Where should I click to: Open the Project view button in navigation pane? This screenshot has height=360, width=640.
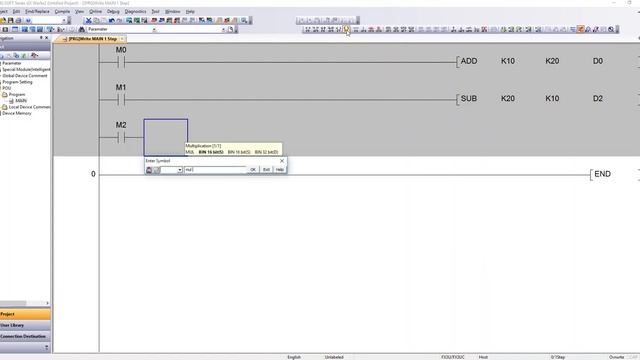coord(25,314)
